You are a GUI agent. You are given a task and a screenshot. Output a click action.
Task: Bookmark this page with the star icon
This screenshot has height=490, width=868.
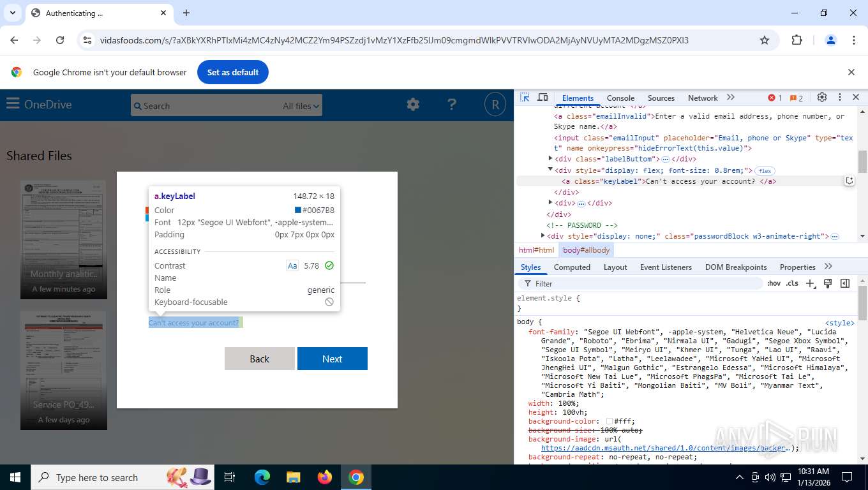click(765, 40)
